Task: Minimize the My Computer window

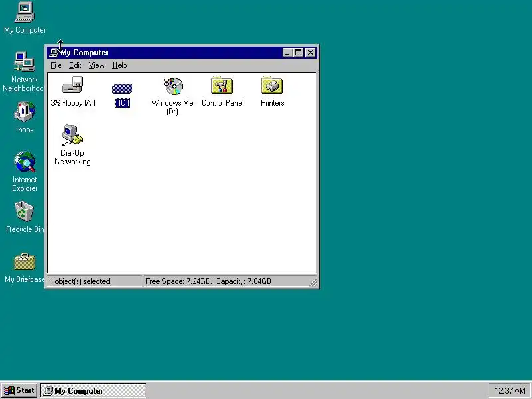Action: coord(287,53)
